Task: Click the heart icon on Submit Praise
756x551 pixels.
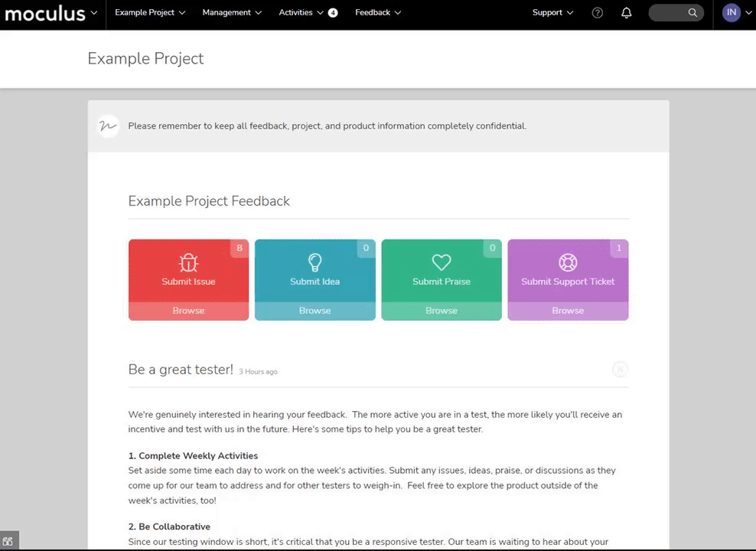Action: [442, 262]
